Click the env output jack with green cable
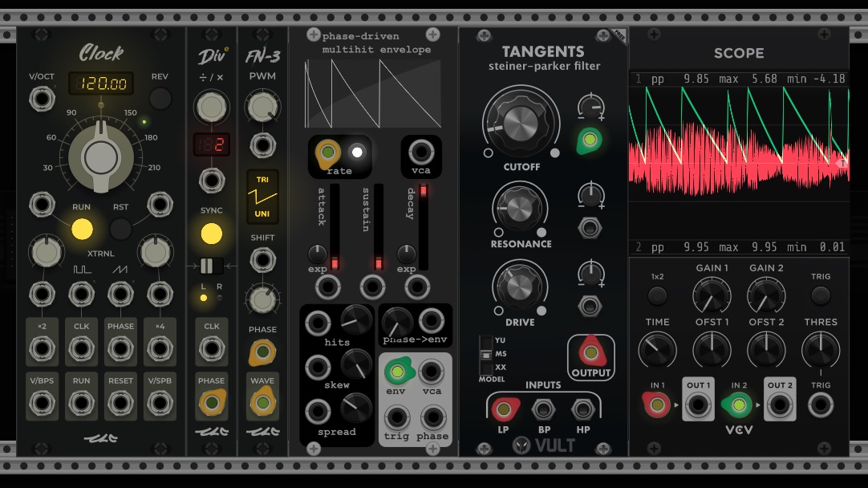The width and height of the screenshot is (868, 488). click(397, 372)
